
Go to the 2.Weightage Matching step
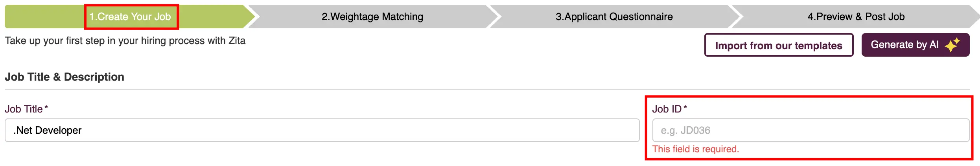point(372,17)
